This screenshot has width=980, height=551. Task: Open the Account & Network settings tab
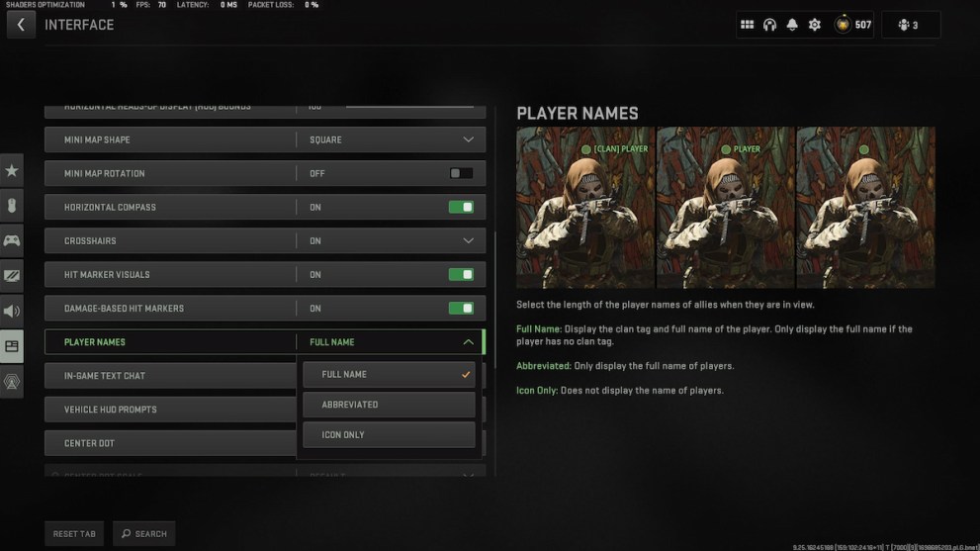point(12,382)
